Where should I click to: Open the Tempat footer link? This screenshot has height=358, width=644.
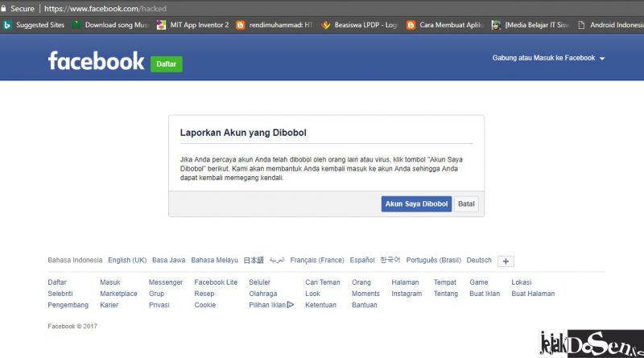tap(445, 282)
